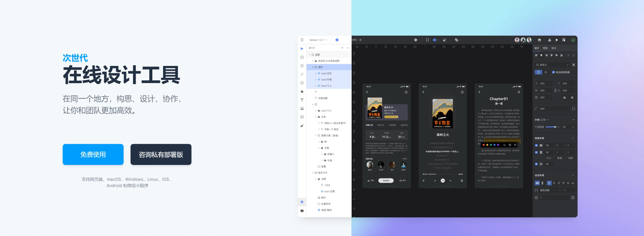The width and height of the screenshot is (644, 236).
Task: Select the text T tool
Action: 302,100
